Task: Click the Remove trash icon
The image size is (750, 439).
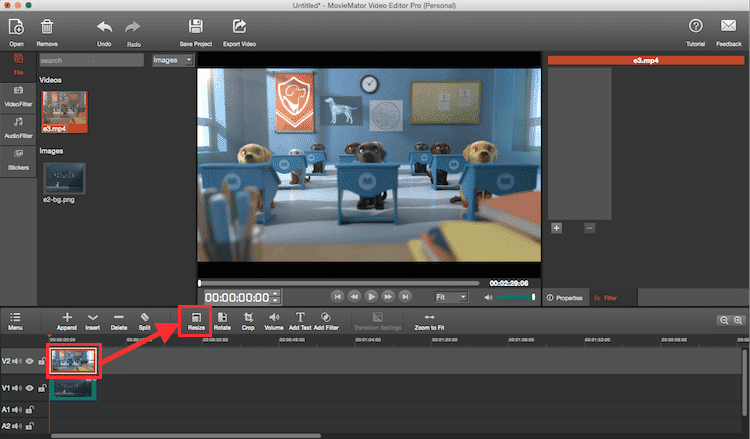Action: tap(47, 27)
